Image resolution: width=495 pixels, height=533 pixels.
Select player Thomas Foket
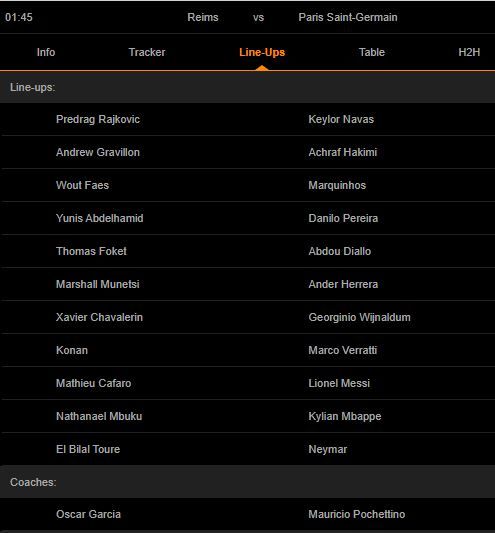[x=91, y=251]
